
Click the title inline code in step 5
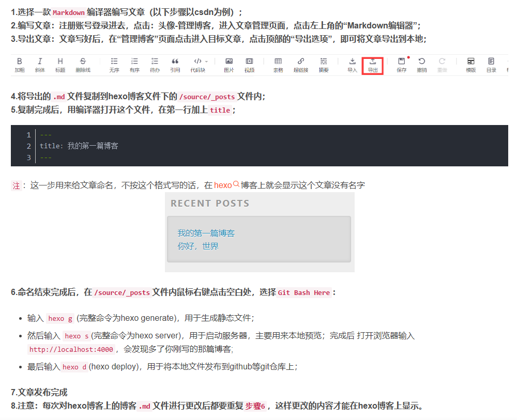(x=220, y=110)
